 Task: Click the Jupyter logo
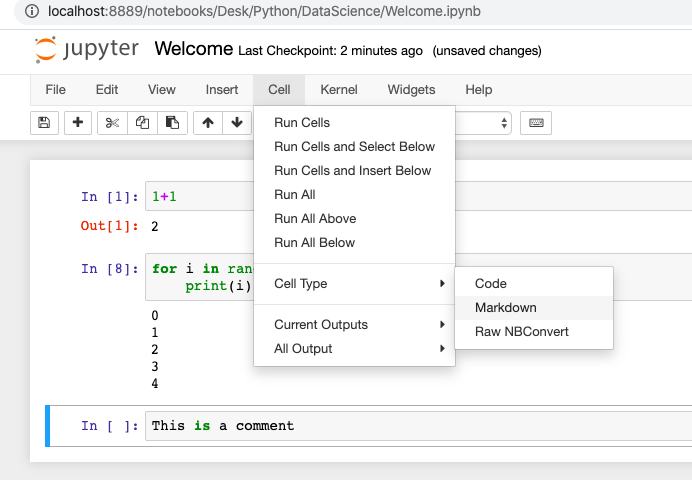[87, 49]
